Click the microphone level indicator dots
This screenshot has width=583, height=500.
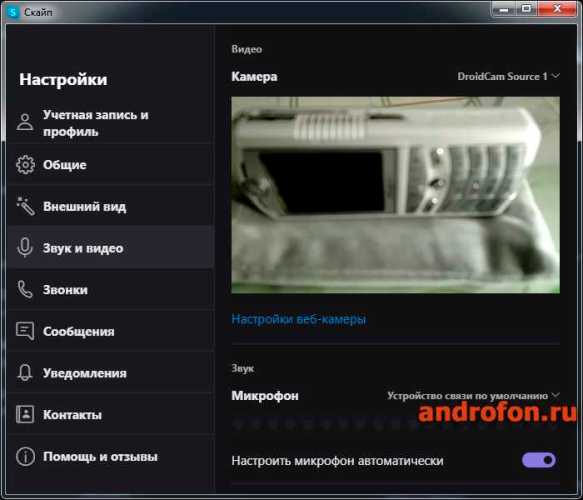323,424
